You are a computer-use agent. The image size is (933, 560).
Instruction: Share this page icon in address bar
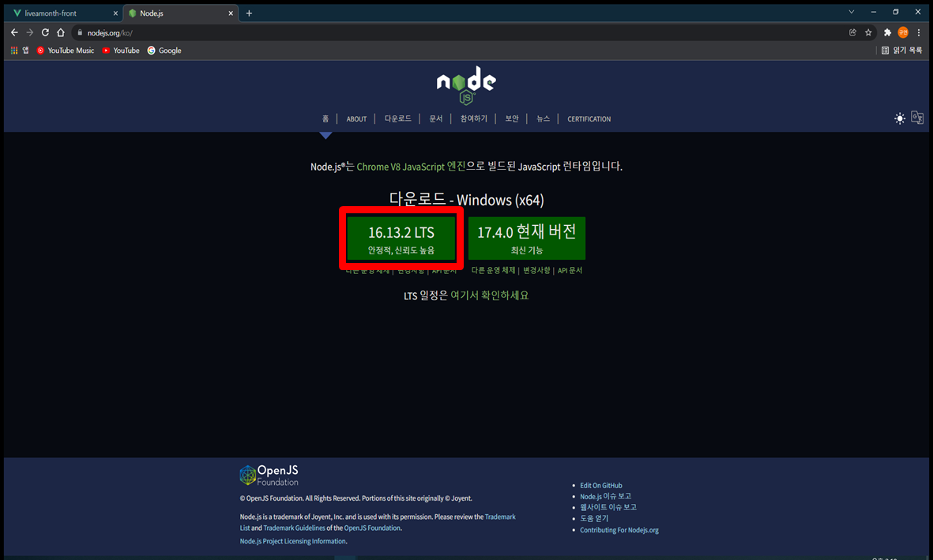click(852, 32)
